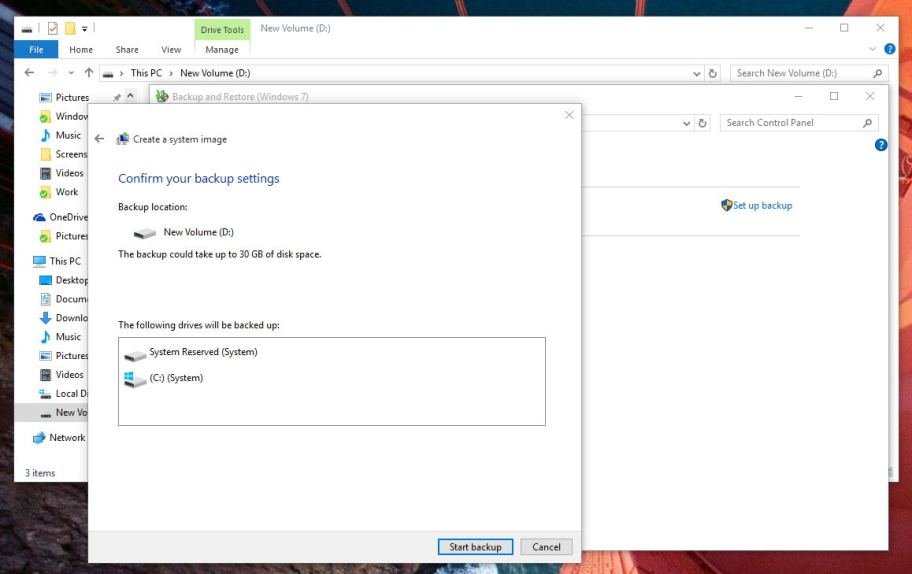Screen dimensions: 912x574
Task: Click inside Search Control Panel field
Action: tap(790, 123)
